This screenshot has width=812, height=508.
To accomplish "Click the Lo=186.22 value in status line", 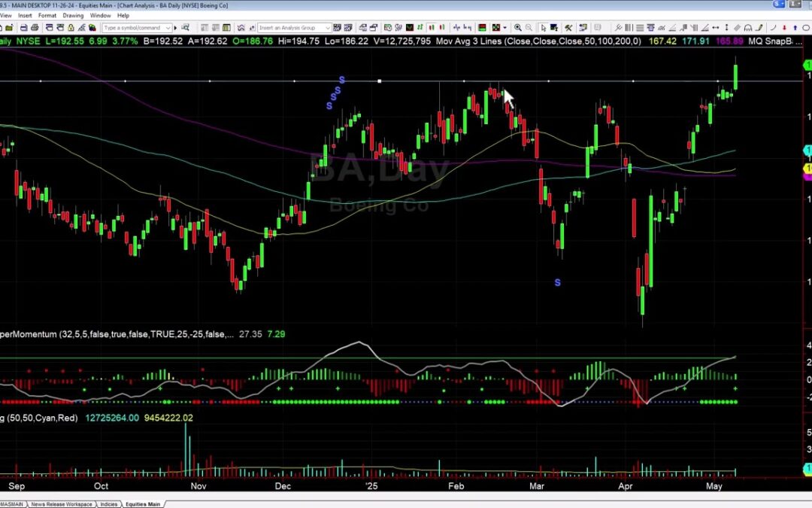I will coord(347,41).
